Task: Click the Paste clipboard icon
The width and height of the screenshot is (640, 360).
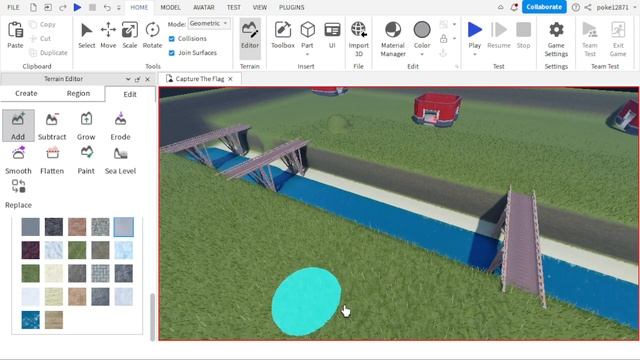Action: point(16,30)
